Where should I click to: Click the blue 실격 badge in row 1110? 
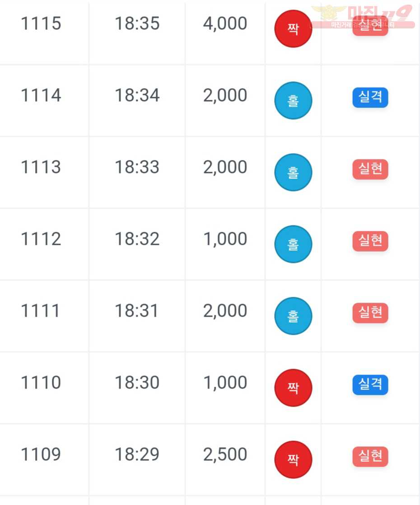point(370,384)
